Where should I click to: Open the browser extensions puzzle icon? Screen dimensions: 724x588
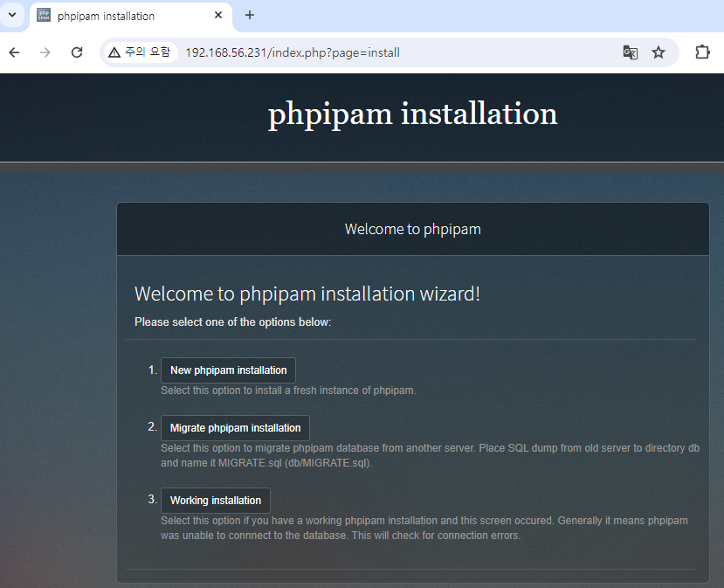[x=702, y=52]
